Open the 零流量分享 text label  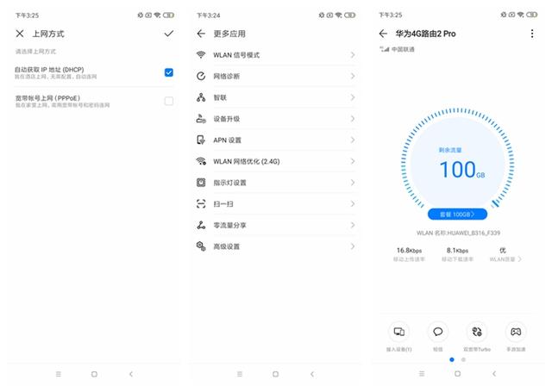click(229, 226)
